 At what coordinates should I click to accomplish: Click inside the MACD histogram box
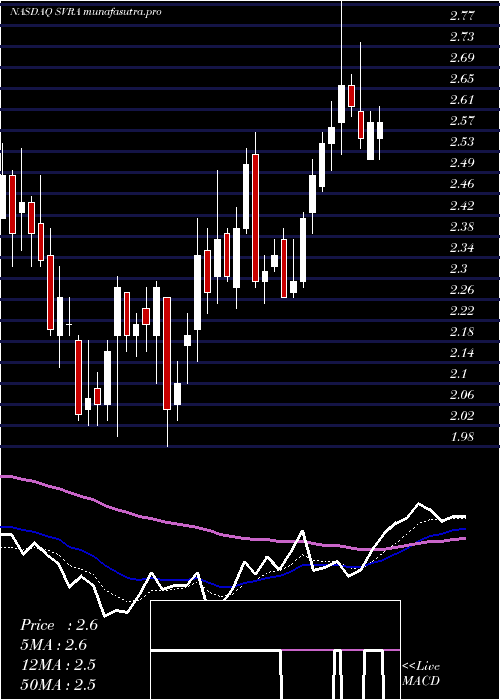[275, 650]
